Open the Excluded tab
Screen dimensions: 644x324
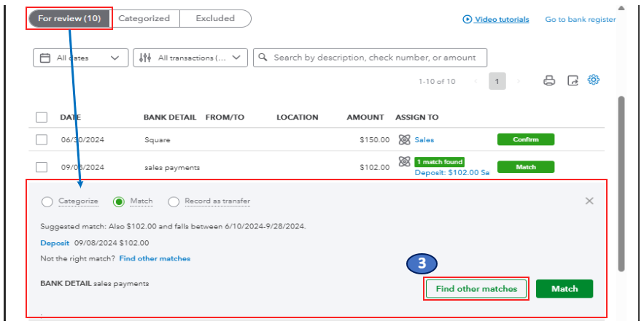tap(215, 18)
